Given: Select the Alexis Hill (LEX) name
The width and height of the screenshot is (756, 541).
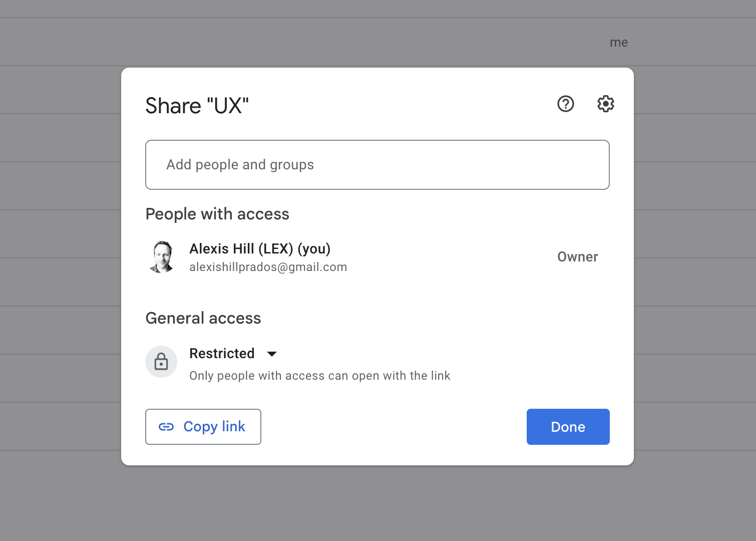Looking at the screenshot, I should (x=241, y=249).
